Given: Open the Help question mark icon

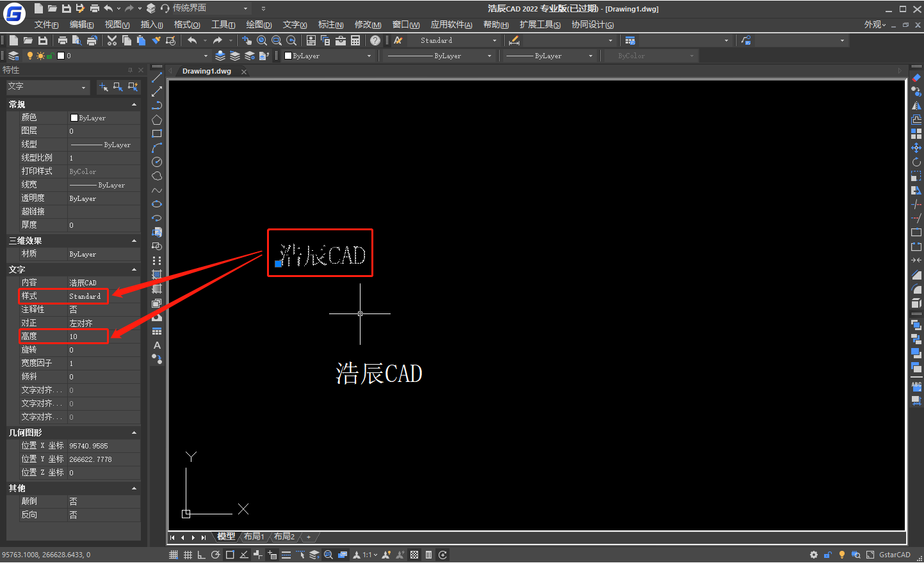Looking at the screenshot, I should coord(375,40).
